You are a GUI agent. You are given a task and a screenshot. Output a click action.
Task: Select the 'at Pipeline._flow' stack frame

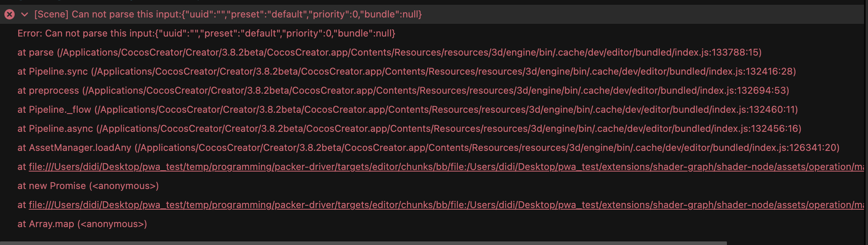coord(54,110)
